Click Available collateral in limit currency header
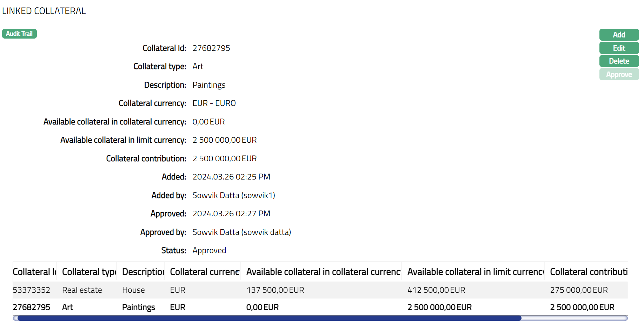This screenshot has height=325, width=644. click(475, 272)
